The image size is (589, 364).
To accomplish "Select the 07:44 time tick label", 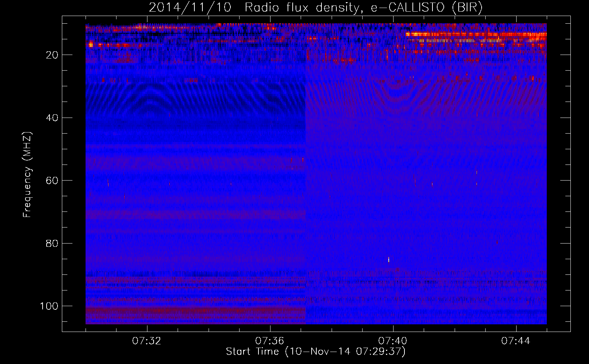I will pos(516,341).
